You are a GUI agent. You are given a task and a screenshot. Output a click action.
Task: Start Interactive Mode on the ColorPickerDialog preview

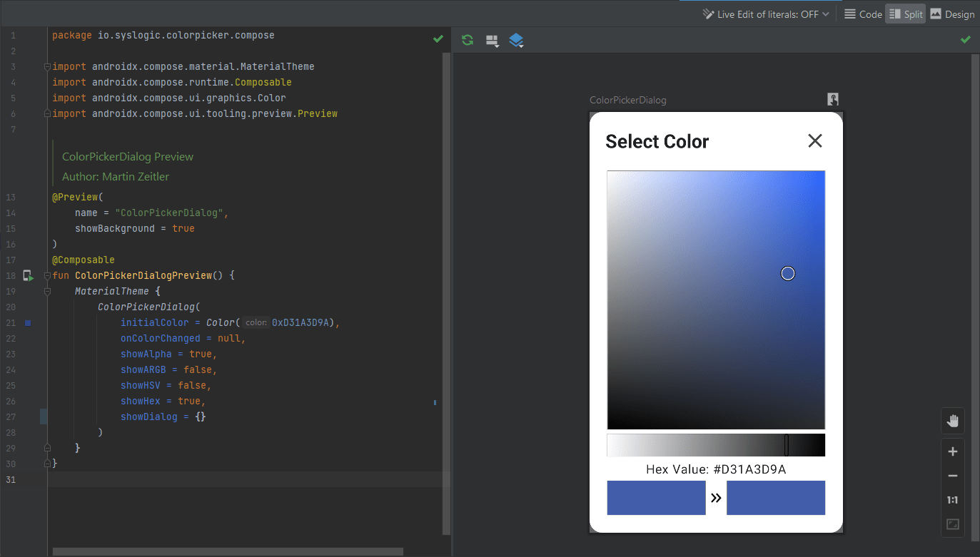[832, 99]
